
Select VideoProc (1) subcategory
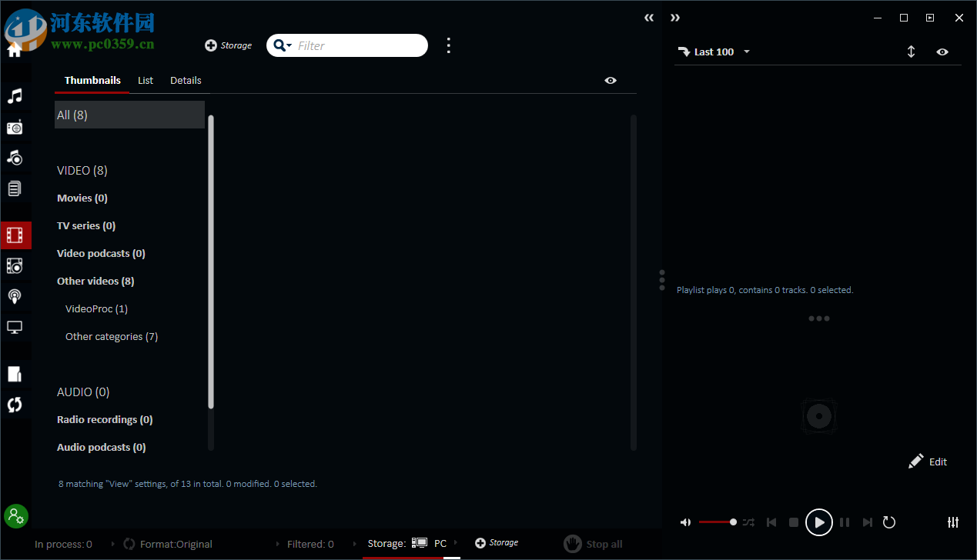[96, 308]
